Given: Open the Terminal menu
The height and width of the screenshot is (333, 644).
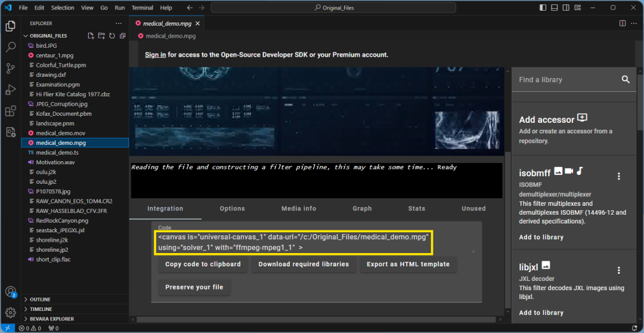Looking at the screenshot, I should click(142, 8).
